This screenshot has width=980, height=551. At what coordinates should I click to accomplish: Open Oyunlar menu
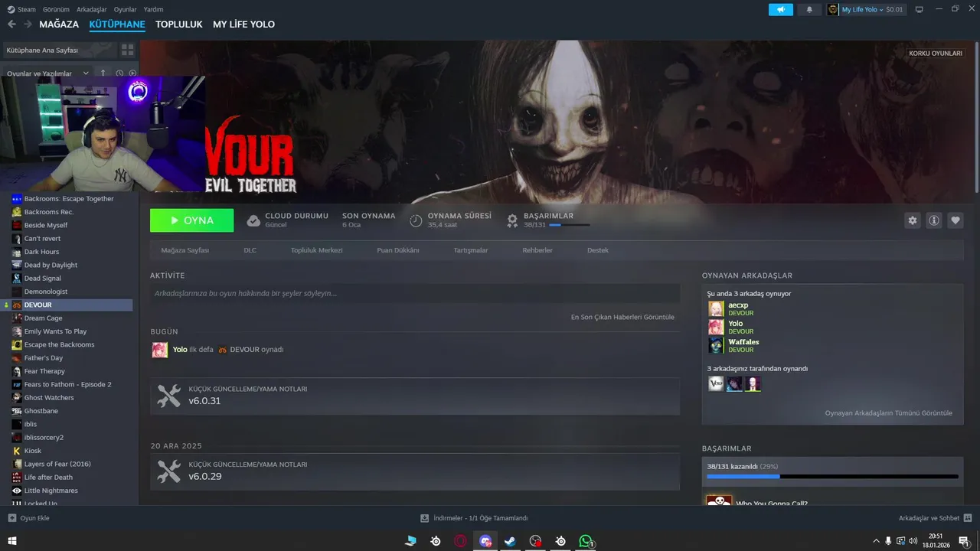point(126,9)
